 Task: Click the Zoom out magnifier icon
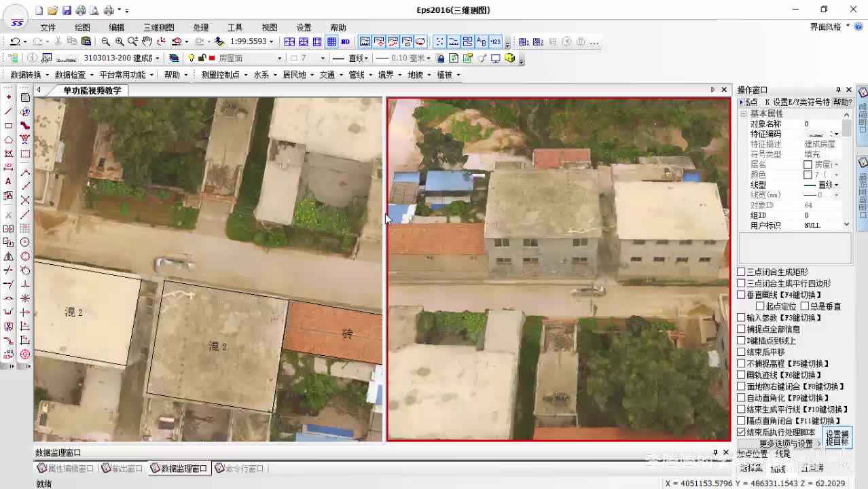point(105,41)
